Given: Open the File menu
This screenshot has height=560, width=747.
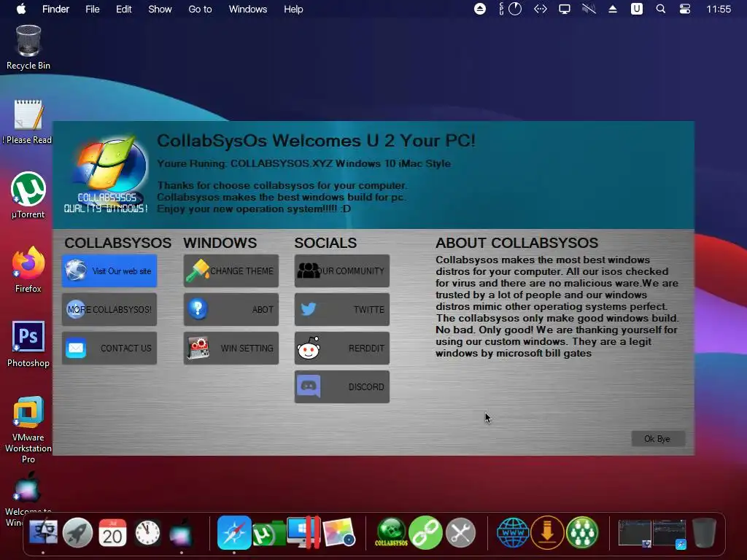Looking at the screenshot, I should (93, 9).
